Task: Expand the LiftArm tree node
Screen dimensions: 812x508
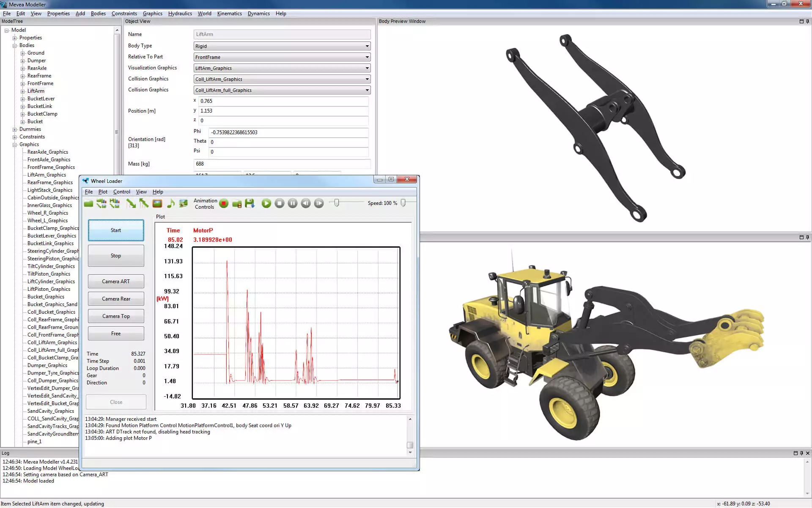Action: coord(23,91)
